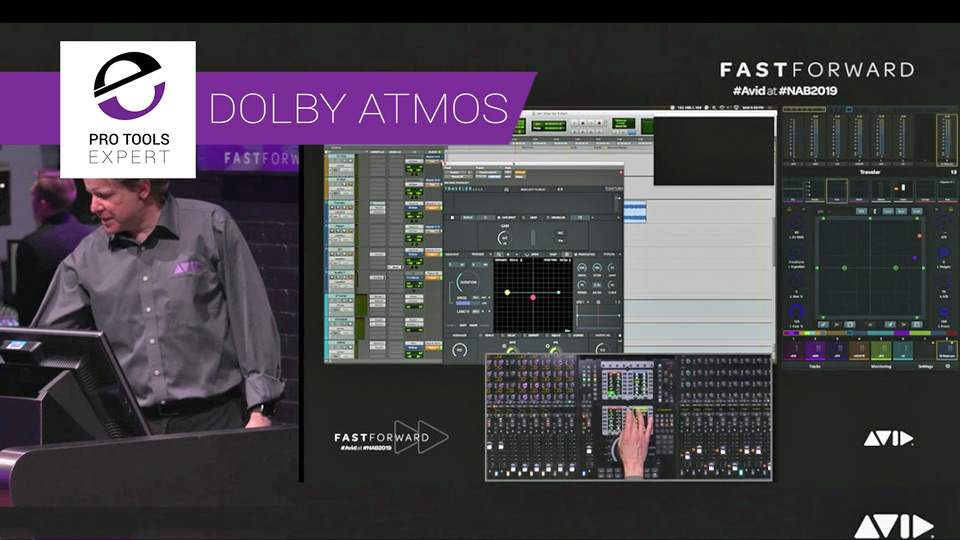Select the cyan end point in Traveler XY pad
This screenshot has width=960, height=540.
click(x=558, y=293)
